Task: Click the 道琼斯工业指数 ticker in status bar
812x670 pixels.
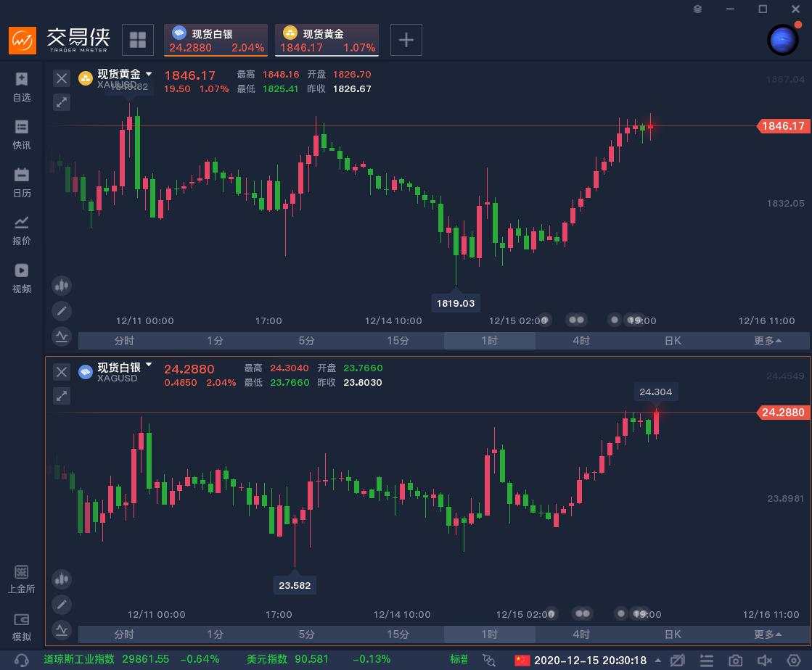Action: 131,659
